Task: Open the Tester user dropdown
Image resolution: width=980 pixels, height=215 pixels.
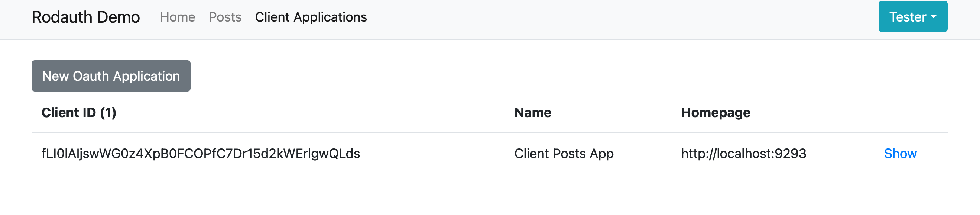Action: (x=912, y=17)
